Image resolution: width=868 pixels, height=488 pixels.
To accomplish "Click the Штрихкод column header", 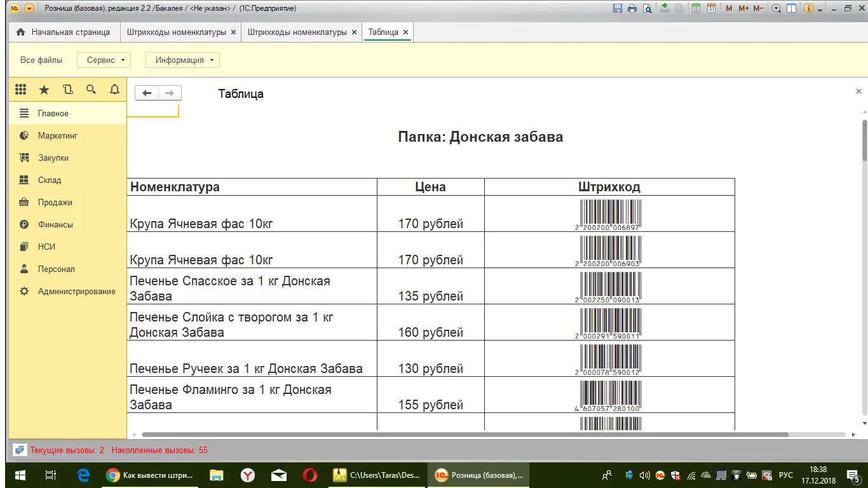I will 609,187.
